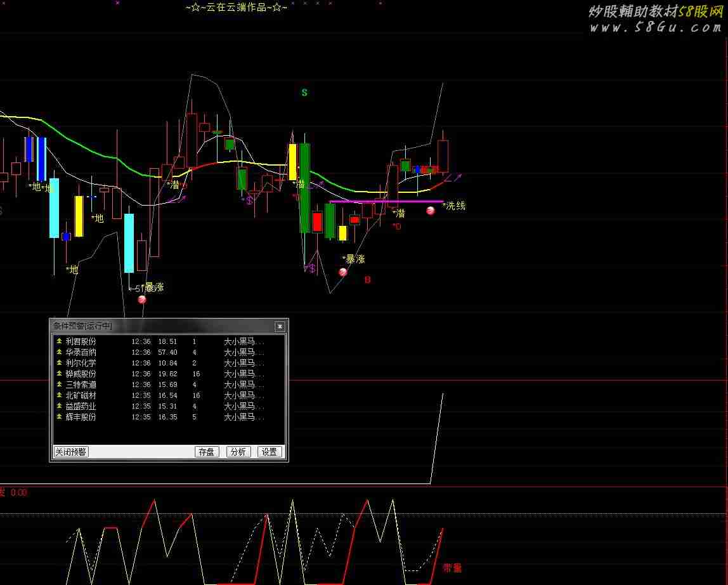Screen dimensions: 728x585
Task: Click the 洗线 label on the chart
Action: point(455,206)
